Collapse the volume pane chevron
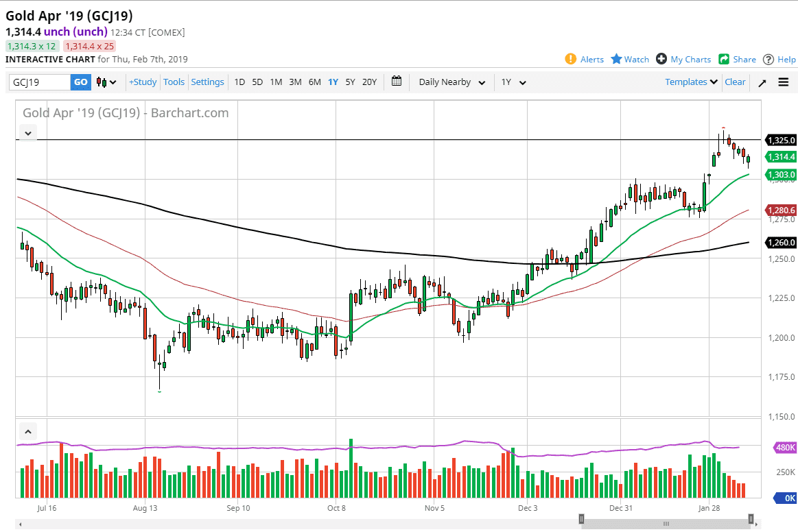 [x=28, y=432]
